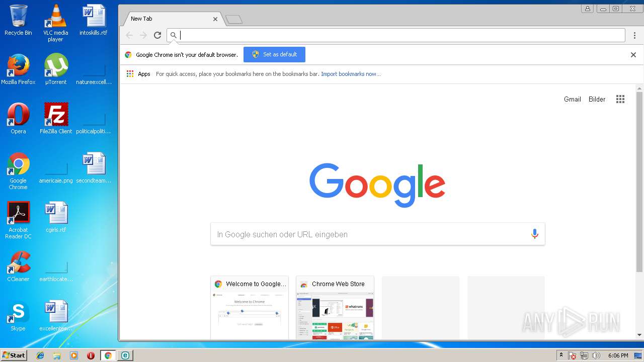Screen dimensions: 644x362
Task: Click the Google apps grid icon
Action: point(620,99)
